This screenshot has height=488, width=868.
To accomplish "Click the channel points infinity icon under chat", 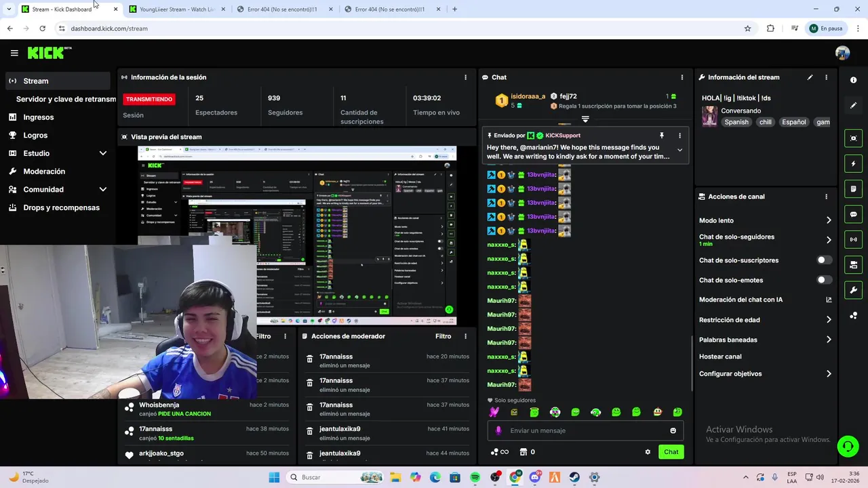I will 500,452.
